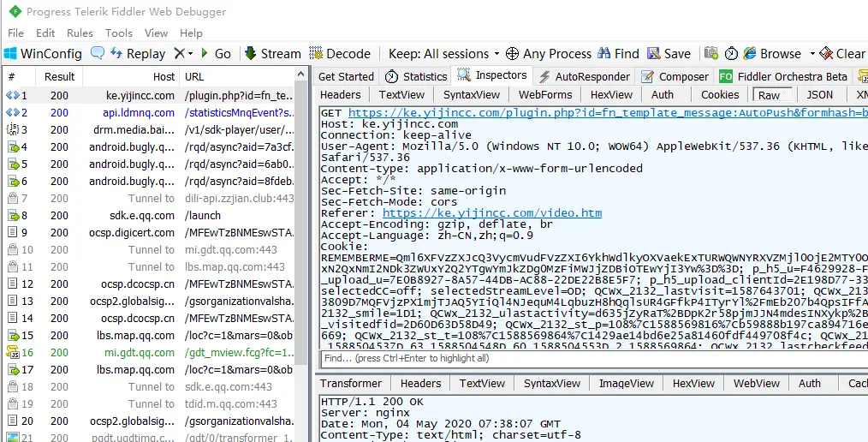Select the request Headers inspector tab
The width and height of the screenshot is (868, 442).
[341, 95]
